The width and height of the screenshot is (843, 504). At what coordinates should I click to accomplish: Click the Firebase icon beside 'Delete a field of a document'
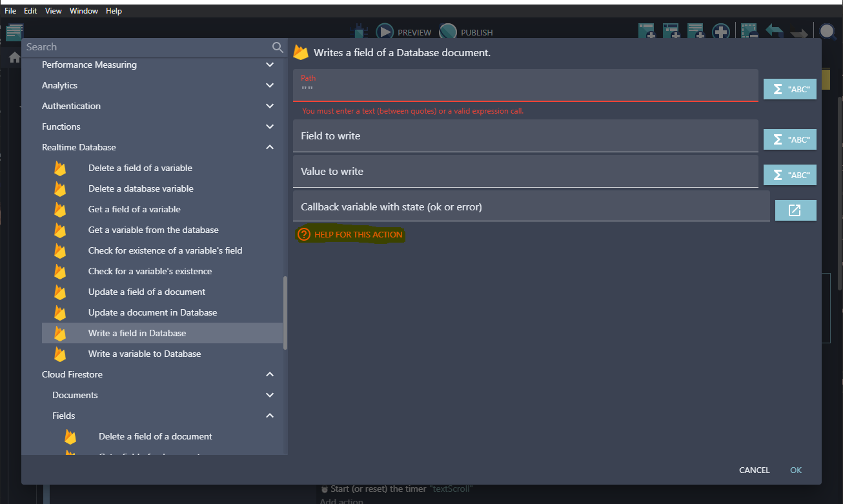[x=70, y=437]
